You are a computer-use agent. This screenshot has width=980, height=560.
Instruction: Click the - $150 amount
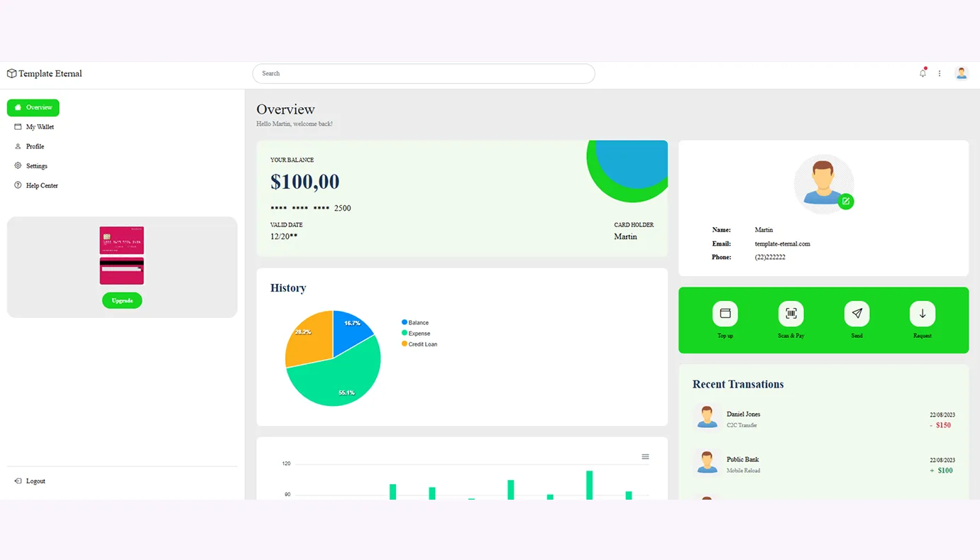coord(940,426)
